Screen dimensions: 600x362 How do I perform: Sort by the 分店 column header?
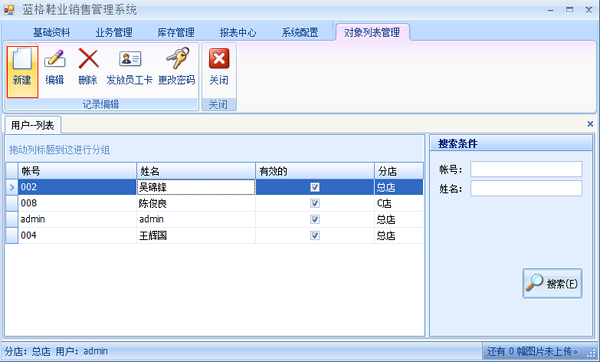pyautogui.click(x=399, y=171)
